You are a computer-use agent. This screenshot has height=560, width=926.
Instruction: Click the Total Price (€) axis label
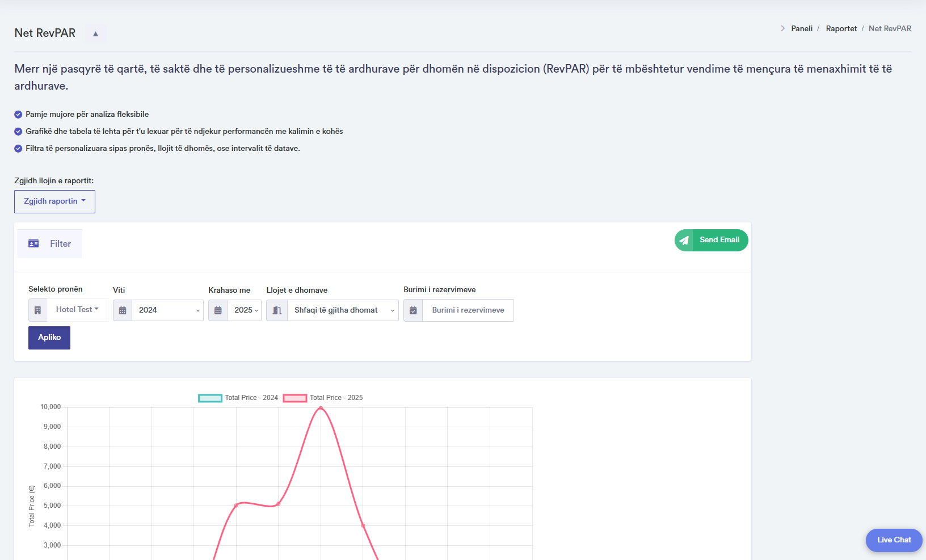point(32,506)
